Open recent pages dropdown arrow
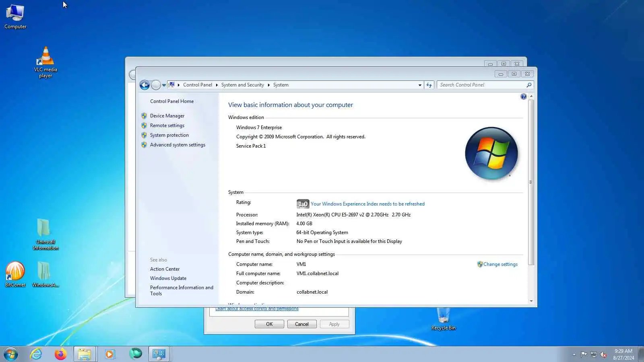The image size is (644, 362). 164,85
